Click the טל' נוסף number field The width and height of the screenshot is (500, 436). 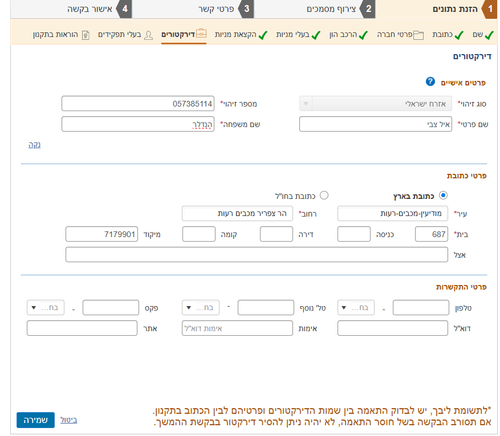click(266, 307)
